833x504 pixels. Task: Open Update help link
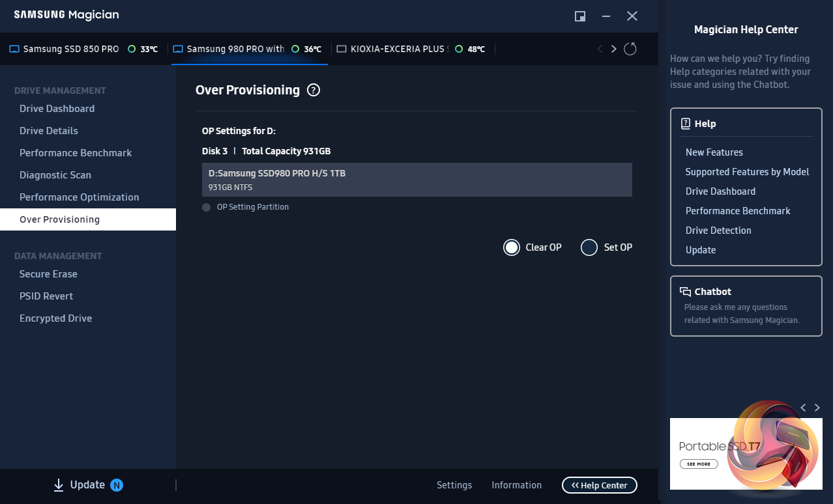click(x=701, y=250)
